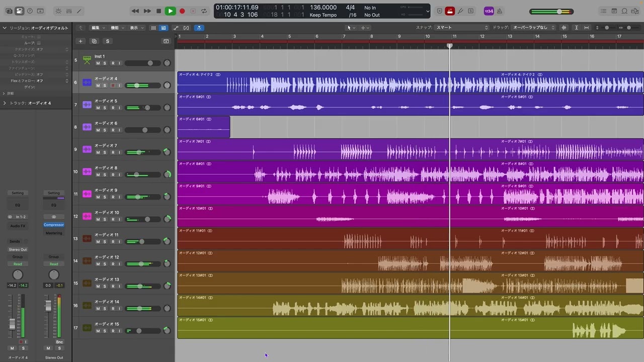Click the Compressor plugin slot
Screen dimensions: 644x362
point(54,225)
